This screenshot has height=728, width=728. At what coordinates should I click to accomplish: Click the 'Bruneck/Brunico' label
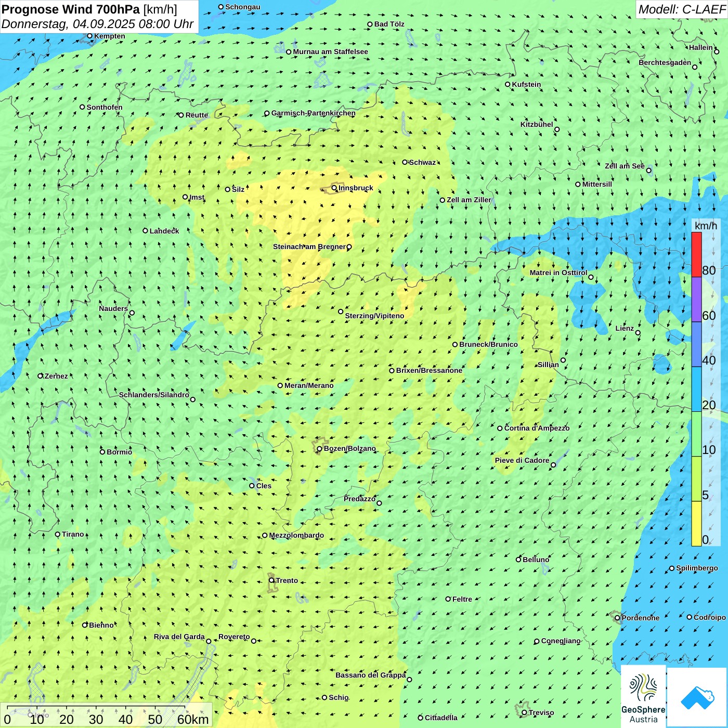(488, 344)
